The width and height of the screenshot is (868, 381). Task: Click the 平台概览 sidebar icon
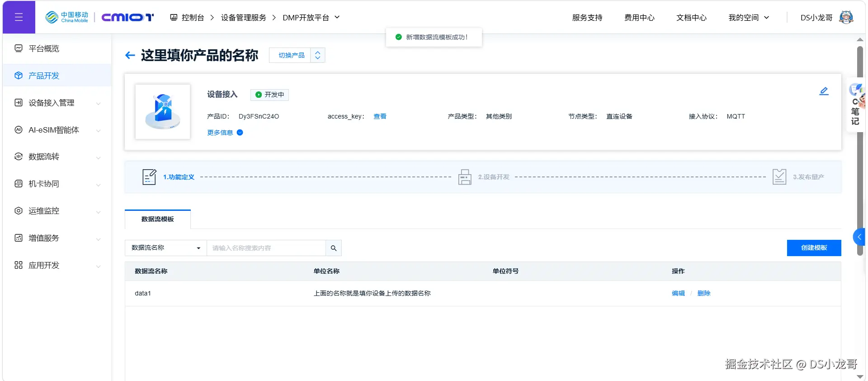pyautogui.click(x=19, y=48)
